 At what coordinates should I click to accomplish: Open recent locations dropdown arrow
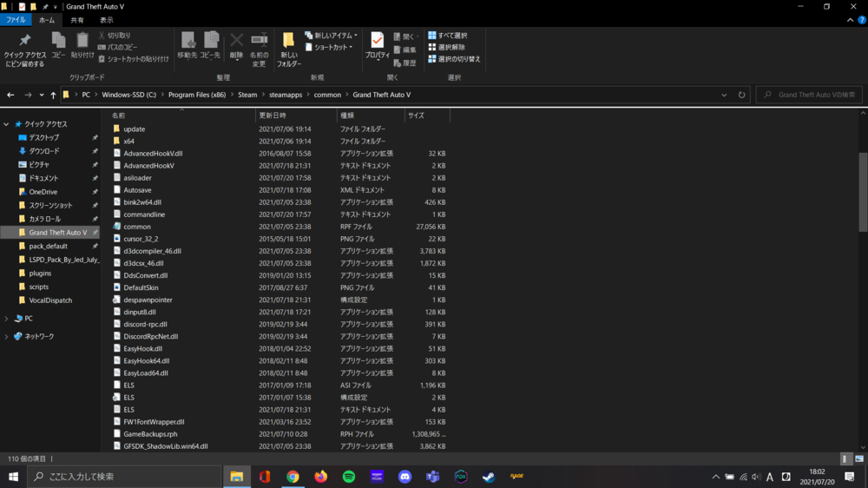(x=42, y=95)
